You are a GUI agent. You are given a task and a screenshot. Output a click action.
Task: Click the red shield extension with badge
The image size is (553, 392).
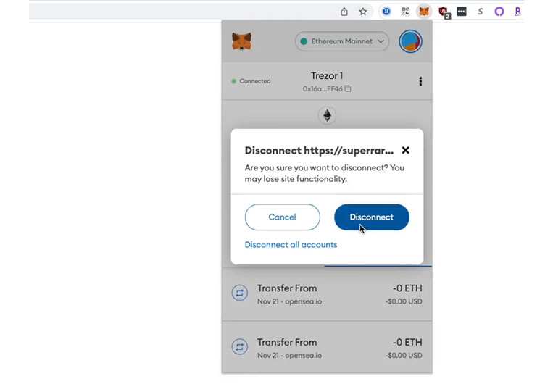444,12
